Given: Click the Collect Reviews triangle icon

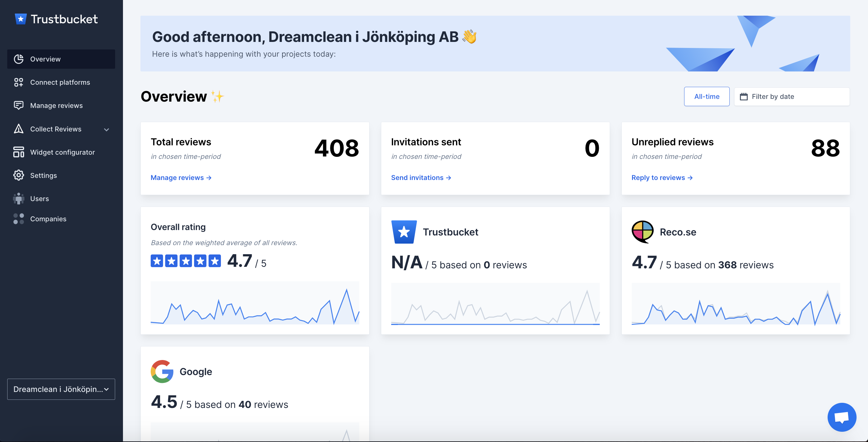Looking at the screenshot, I should click(x=18, y=129).
